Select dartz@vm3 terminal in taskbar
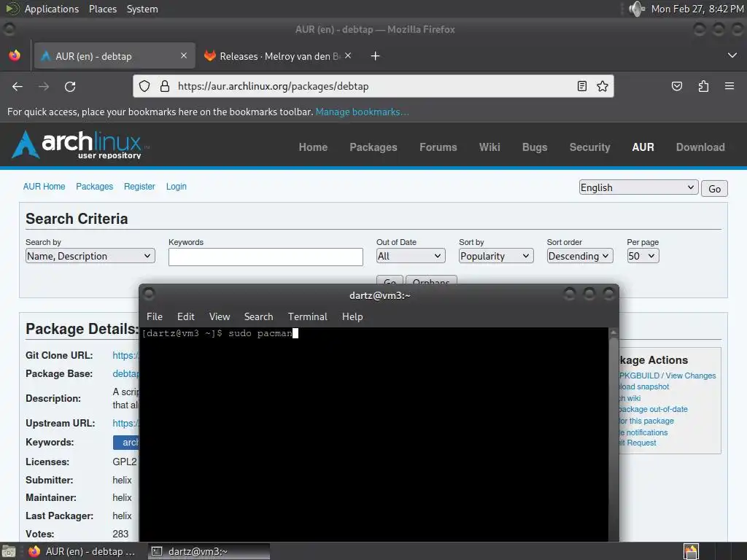Image resolution: width=747 pixels, height=560 pixels. point(209,551)
